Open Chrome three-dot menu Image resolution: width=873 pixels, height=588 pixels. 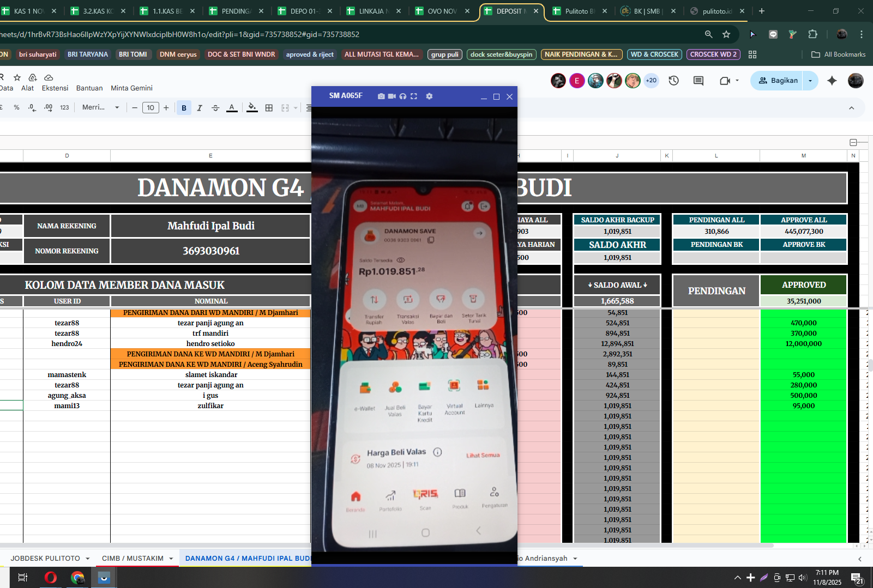click(862, 34)
